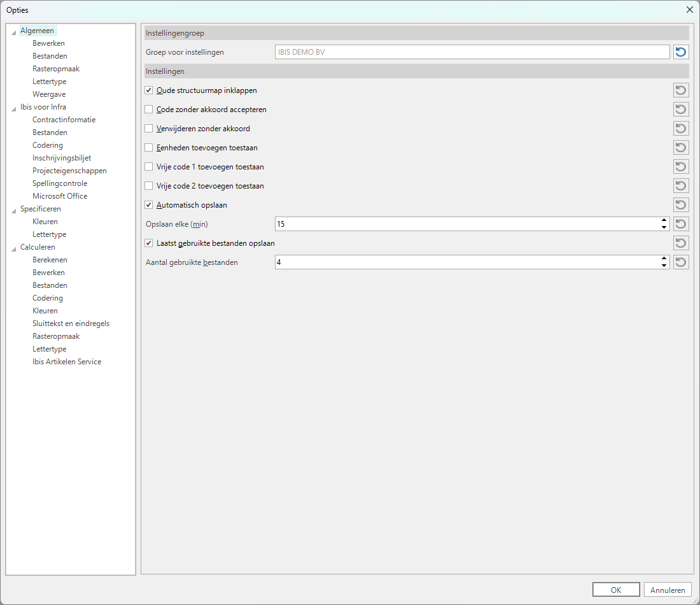
Task: Increase 'Opslaan elke (min)' with up arrow
Action: [664, 221]
